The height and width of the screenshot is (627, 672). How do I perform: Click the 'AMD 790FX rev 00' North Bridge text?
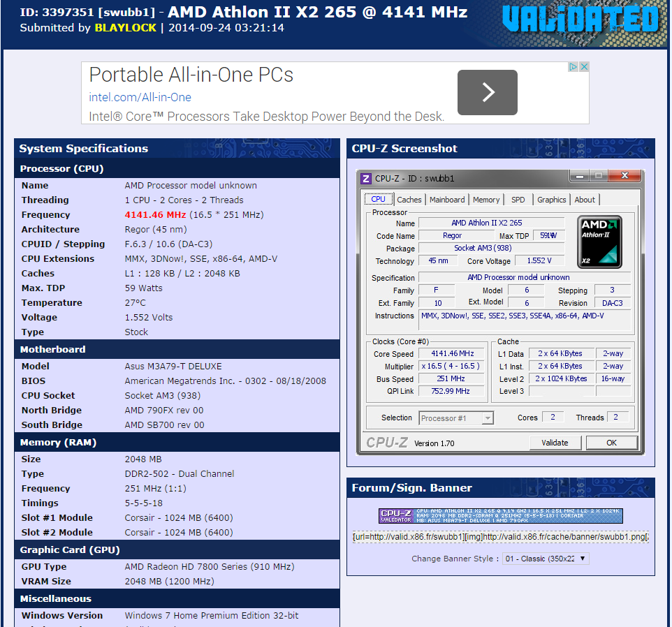pos(164,411)
